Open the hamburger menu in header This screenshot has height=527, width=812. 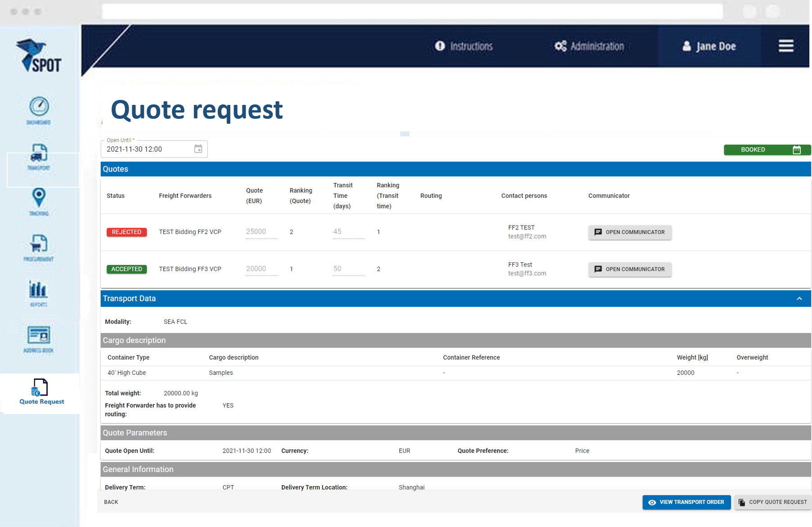pyautogui.click(x=786, y=46)
